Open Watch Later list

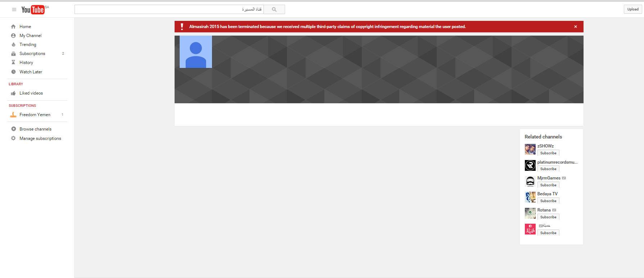tap(31, 72)
